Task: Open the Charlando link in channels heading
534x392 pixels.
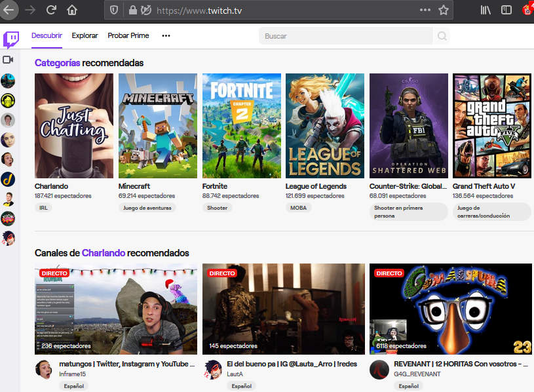Action: point(104,253)
